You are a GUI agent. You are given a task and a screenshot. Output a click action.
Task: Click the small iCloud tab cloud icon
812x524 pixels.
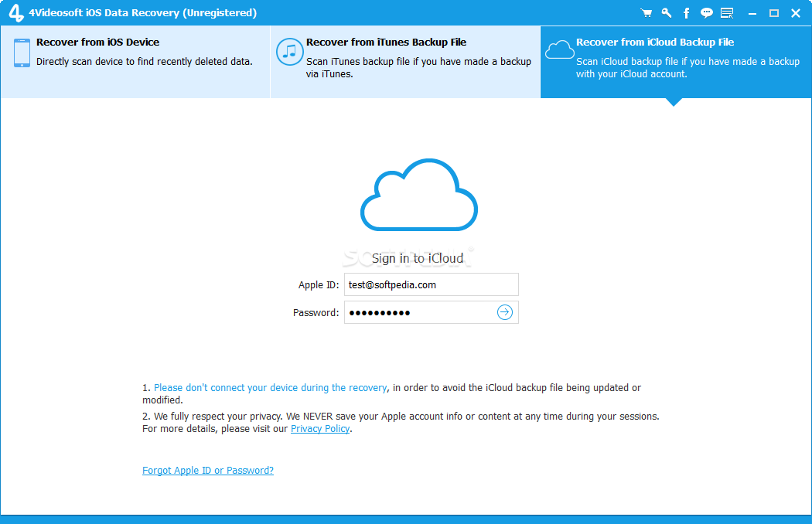click(559, 49)
